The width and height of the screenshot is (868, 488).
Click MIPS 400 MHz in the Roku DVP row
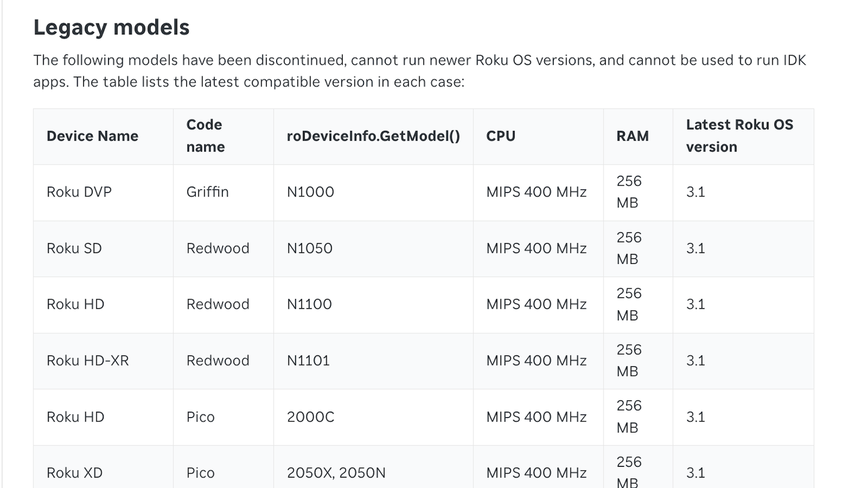(536, 192)
